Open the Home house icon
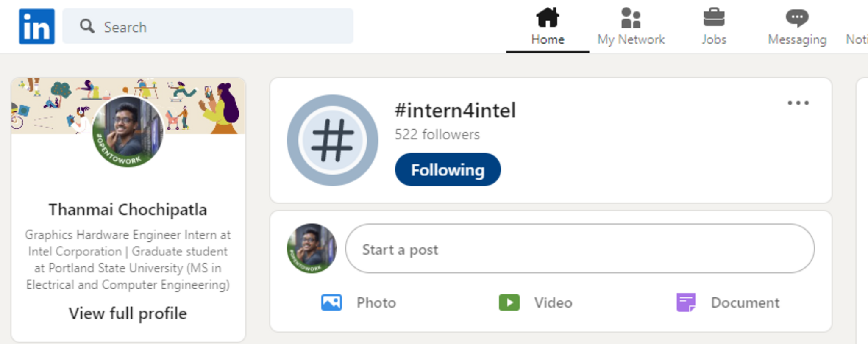Screen dimensions: 868x344 pos(548,18)
